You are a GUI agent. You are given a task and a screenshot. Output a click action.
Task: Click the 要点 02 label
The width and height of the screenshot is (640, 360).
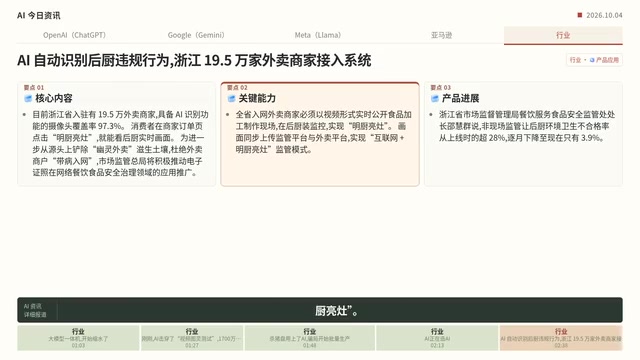pos(237,87)
